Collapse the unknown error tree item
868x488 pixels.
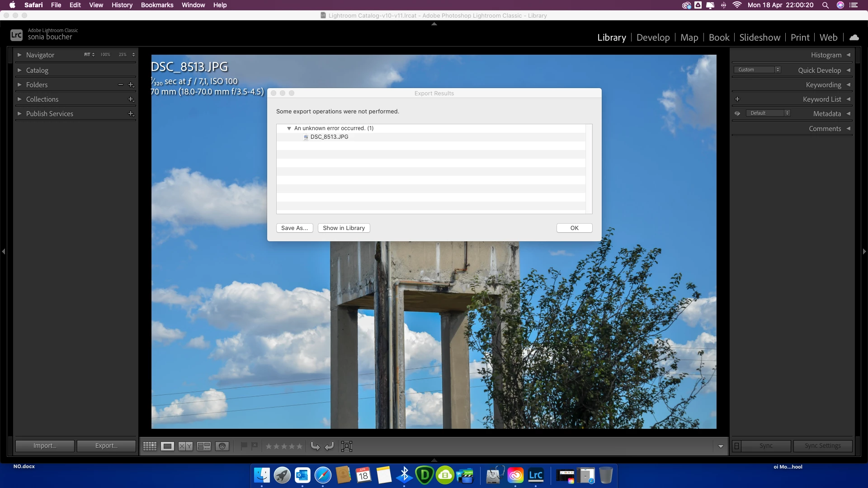click(289, 128)
